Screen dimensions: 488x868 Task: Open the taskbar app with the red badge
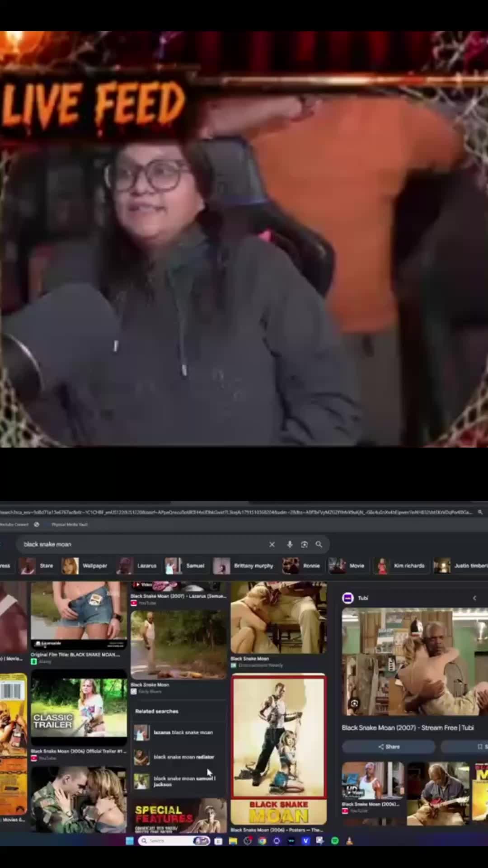(x=248, y=841)
